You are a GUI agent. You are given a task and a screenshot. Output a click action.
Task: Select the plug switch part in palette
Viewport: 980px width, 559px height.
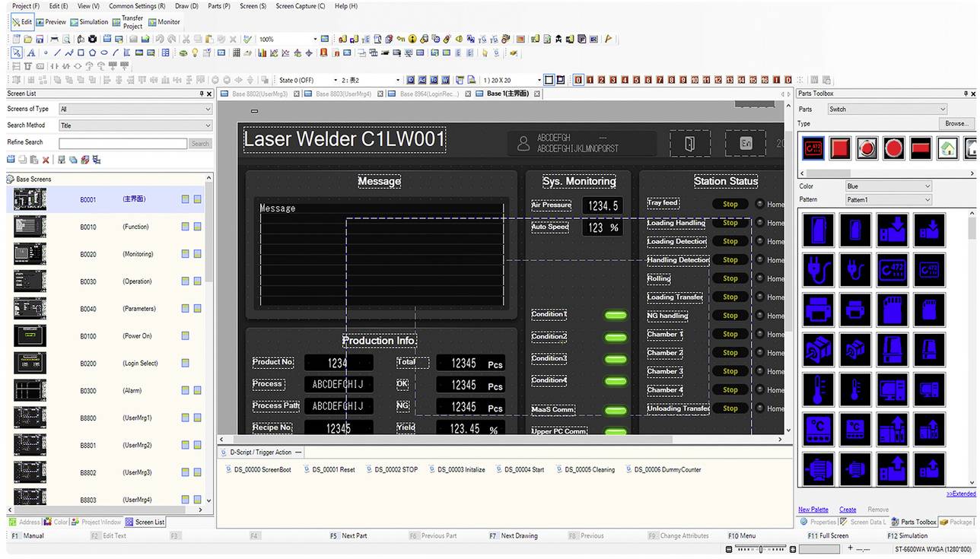click(818, 269)
